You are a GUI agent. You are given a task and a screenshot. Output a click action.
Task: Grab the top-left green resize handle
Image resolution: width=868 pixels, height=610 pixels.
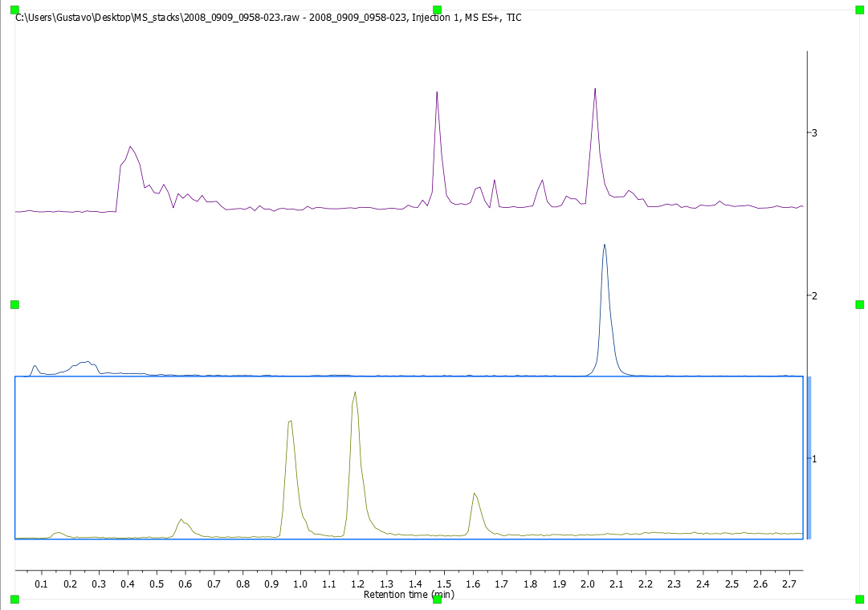(x=15, y=10)
